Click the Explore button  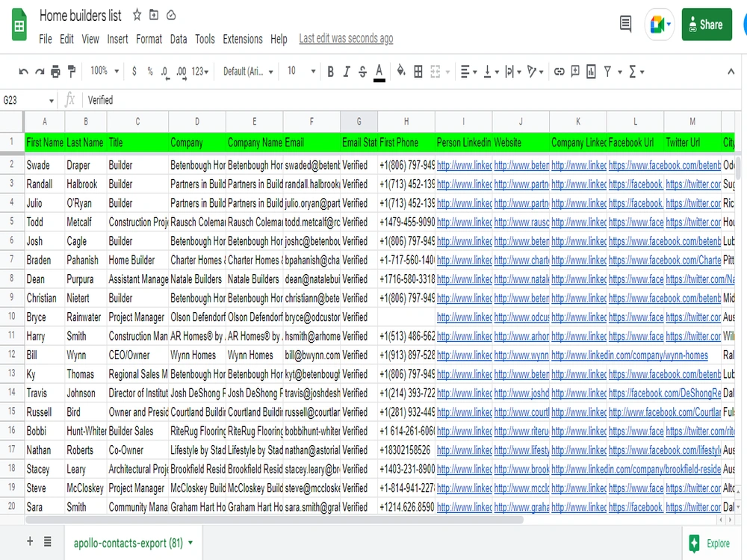[710, 544]
